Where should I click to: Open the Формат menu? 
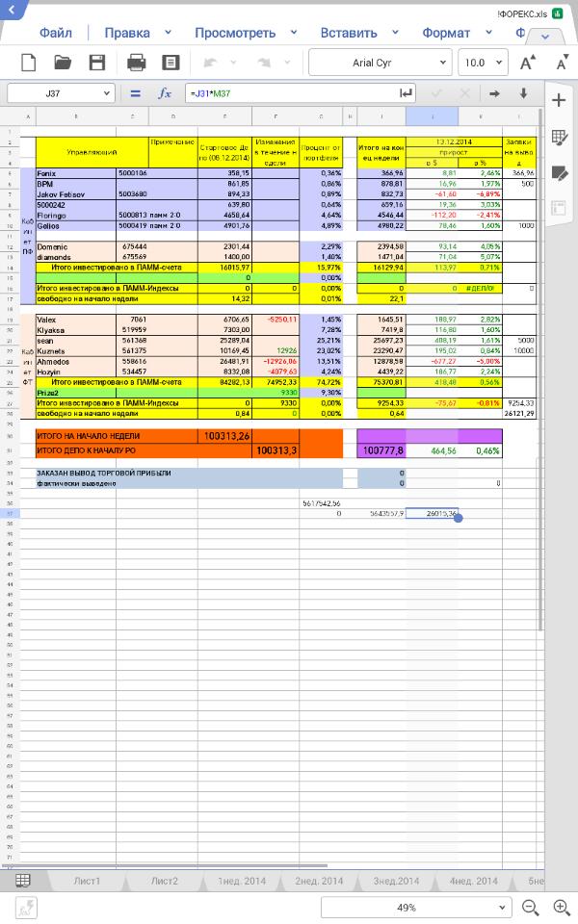coord(446,33)
